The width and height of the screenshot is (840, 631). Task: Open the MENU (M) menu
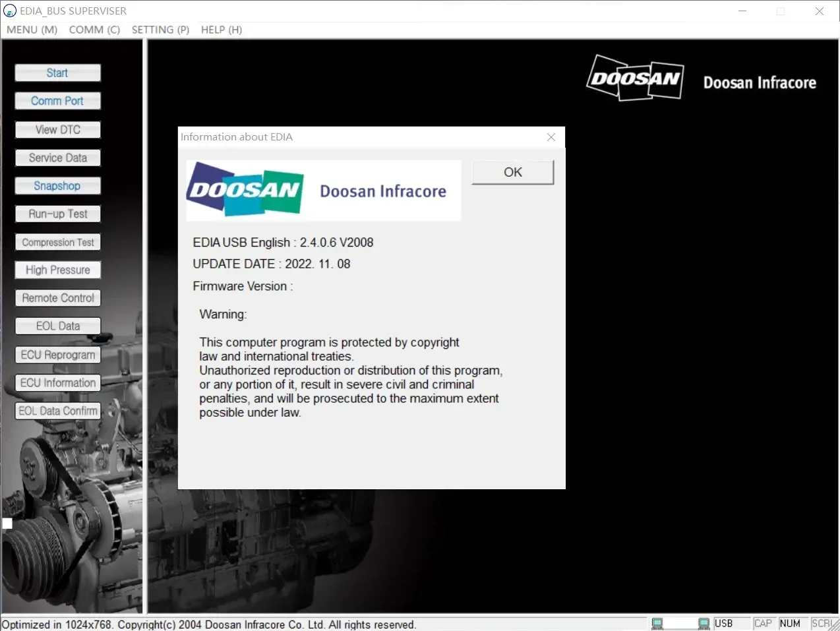(32, 30)
